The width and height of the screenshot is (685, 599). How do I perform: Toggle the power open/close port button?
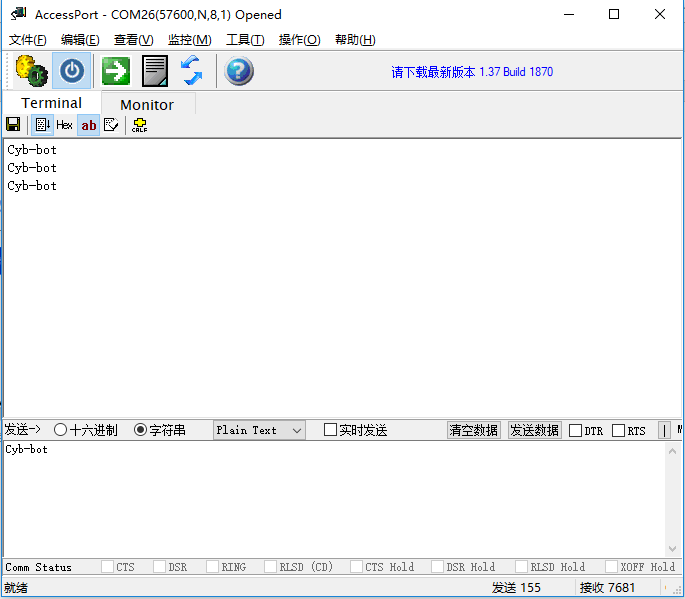pyautogui.click(x=72, y=70)
